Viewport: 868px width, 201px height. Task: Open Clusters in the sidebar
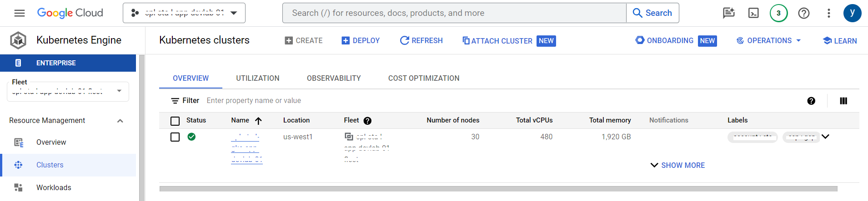68,165
